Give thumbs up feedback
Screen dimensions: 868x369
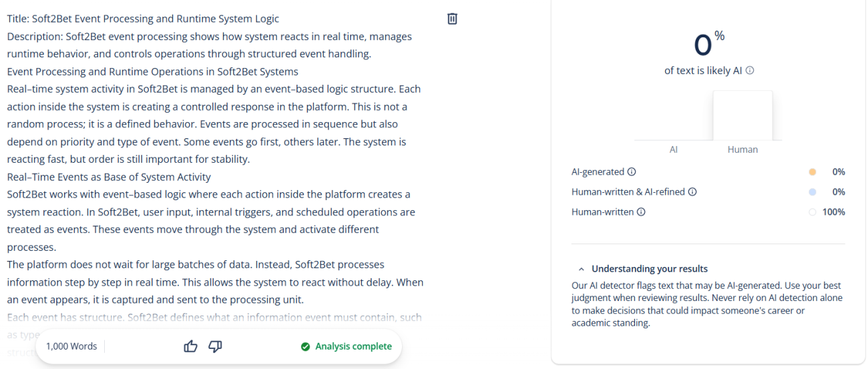pyautogui.click(x=191, y=346)
